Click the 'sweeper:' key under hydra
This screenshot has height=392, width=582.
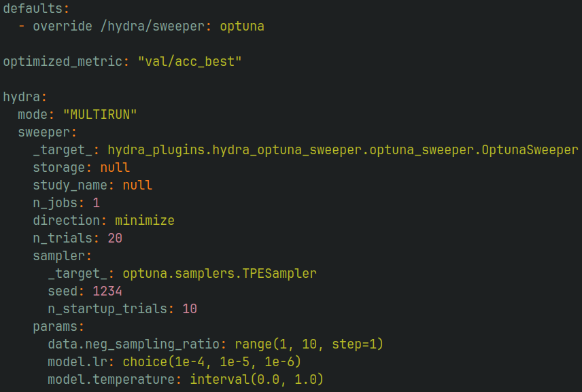(x=47, y=132)
